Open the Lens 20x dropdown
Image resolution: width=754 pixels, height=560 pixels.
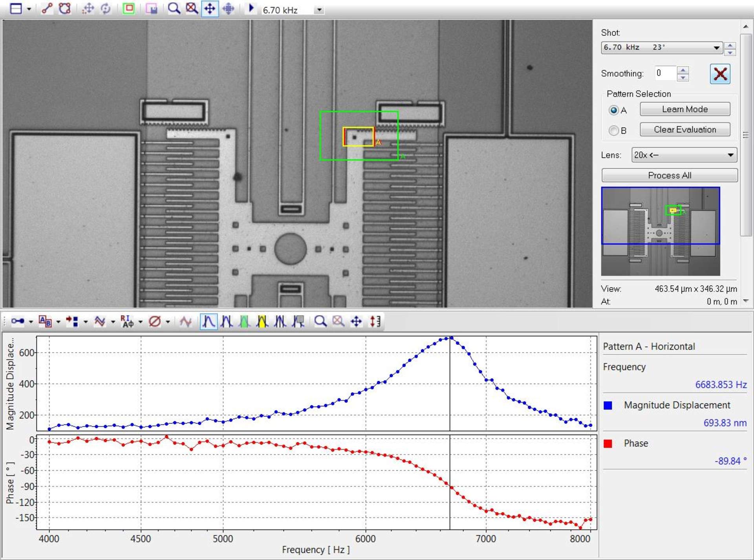click(x=730, y=155)
